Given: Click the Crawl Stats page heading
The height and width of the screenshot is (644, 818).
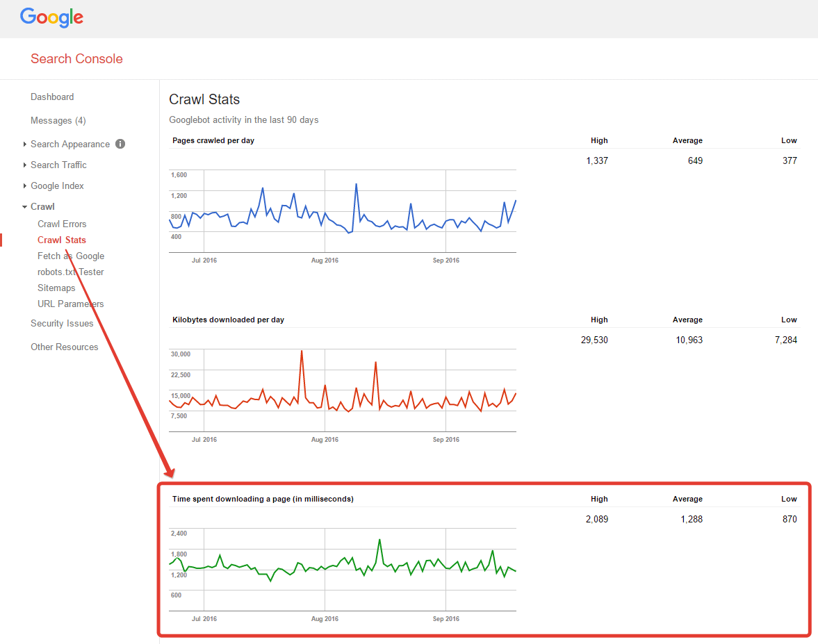Looking at the screenshot, I should click(x=204, y=99).
